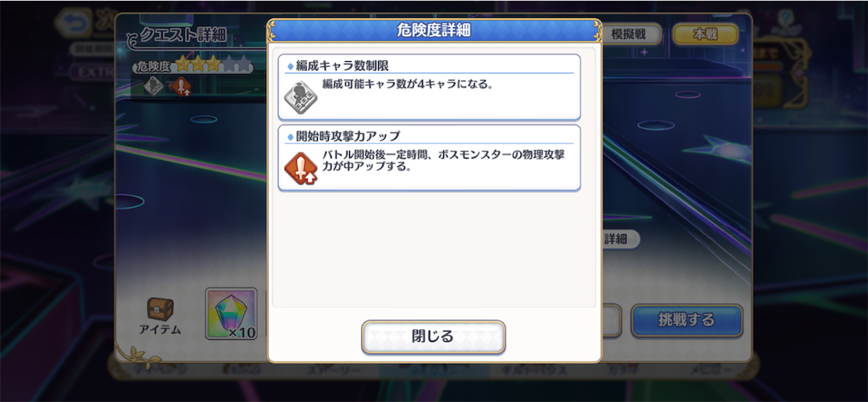The height and width of the screenshot is (402, 868).
Task: Click the gray fifth danger star
Action: tap(244, 64)
